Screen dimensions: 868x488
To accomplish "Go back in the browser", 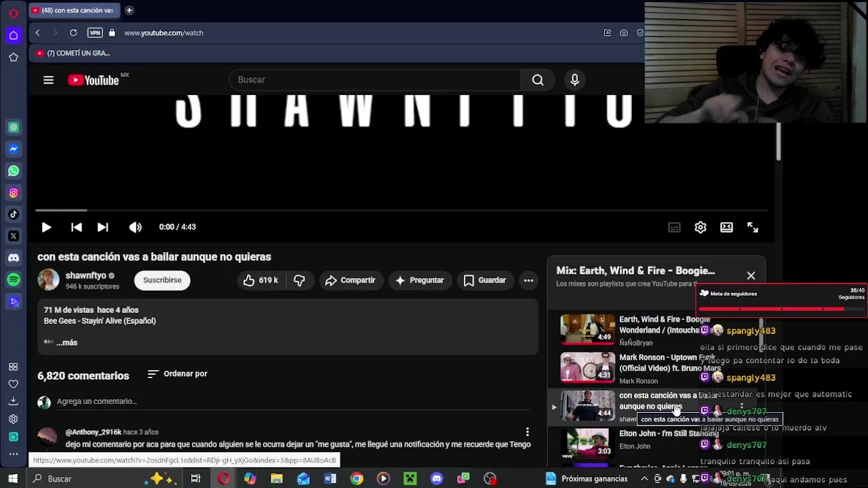I will coord(38,33).
